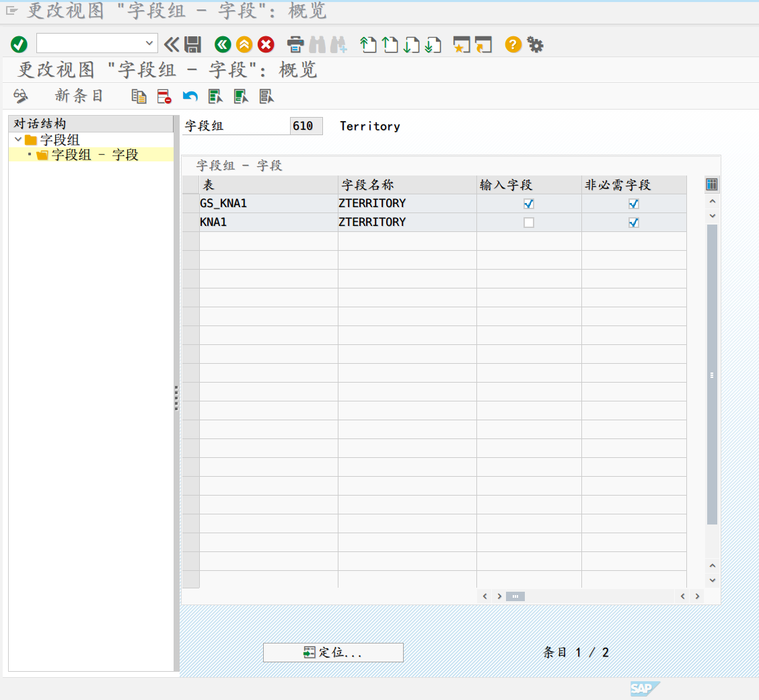Image resolution: width=759 pixels, height=700 pixels.
Task: Click the 新条目 new entries button
Action: (79, 96)
